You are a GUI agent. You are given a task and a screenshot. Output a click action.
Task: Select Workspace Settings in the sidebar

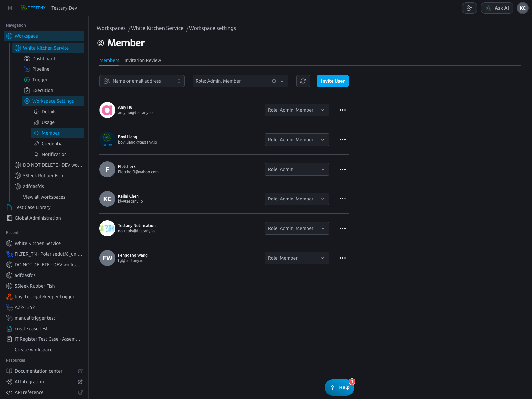(x=53, y=101)
